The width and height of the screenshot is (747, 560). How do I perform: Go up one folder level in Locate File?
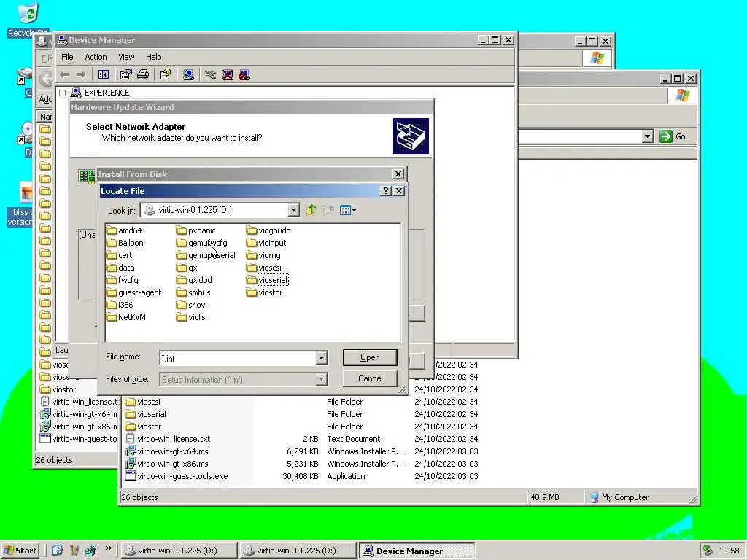311,210
